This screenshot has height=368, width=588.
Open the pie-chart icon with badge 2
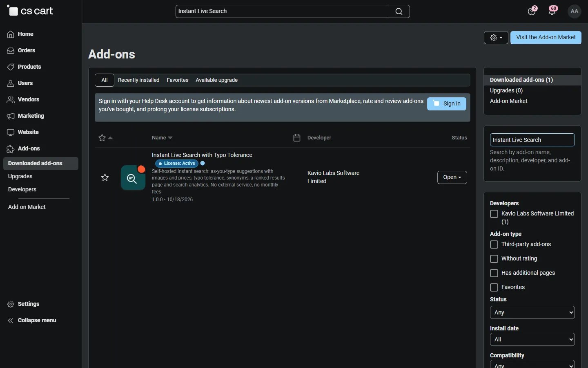pyautogui.click(x=532, y=11)
